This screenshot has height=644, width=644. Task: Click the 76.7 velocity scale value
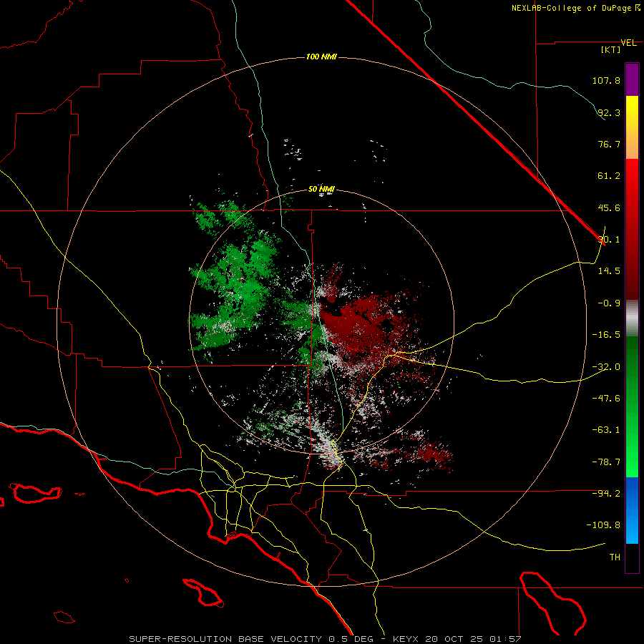point(609,144)
